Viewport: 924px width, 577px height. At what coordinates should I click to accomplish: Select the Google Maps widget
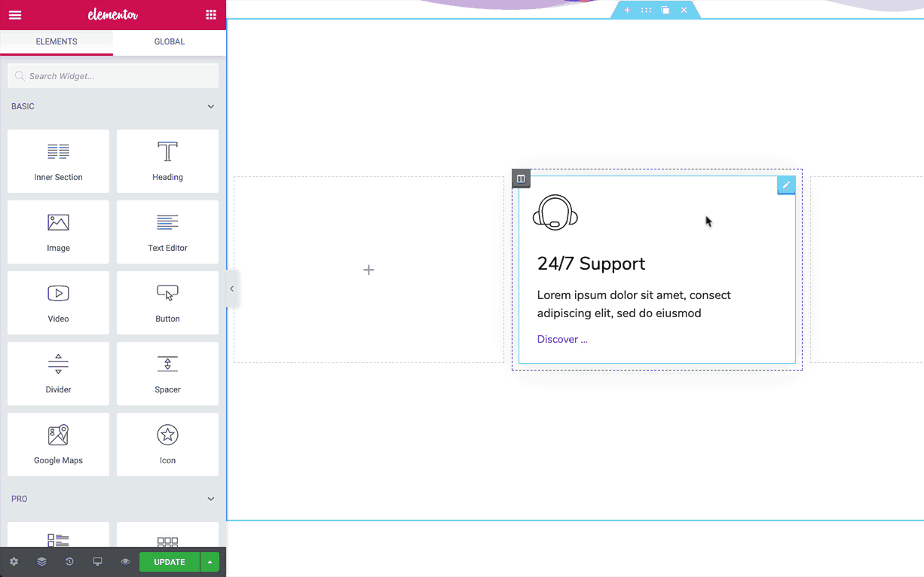point(58,444)
